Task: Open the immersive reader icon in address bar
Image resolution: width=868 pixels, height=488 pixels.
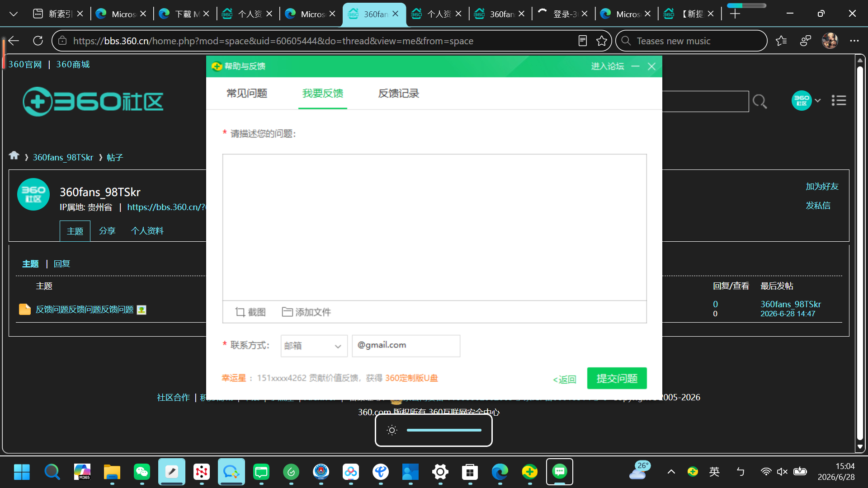Action: pyautogui.click(x=583, y=41)
